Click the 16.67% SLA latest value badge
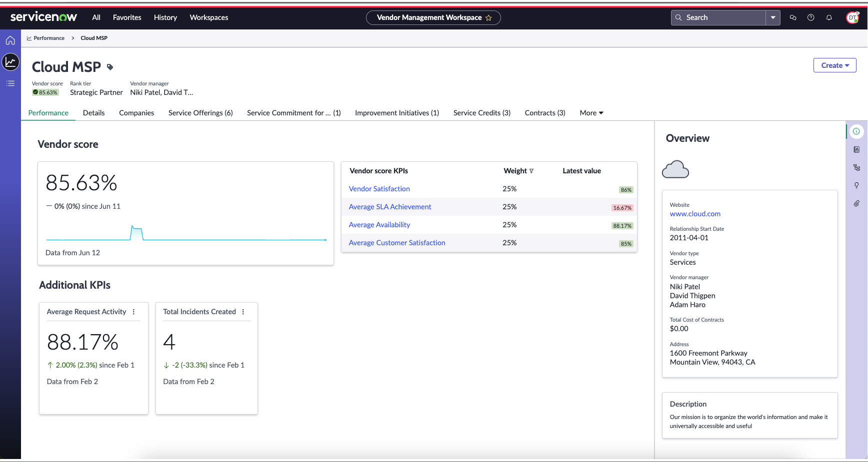The width and height of the screenshot is (868, 462). point(622,208)
